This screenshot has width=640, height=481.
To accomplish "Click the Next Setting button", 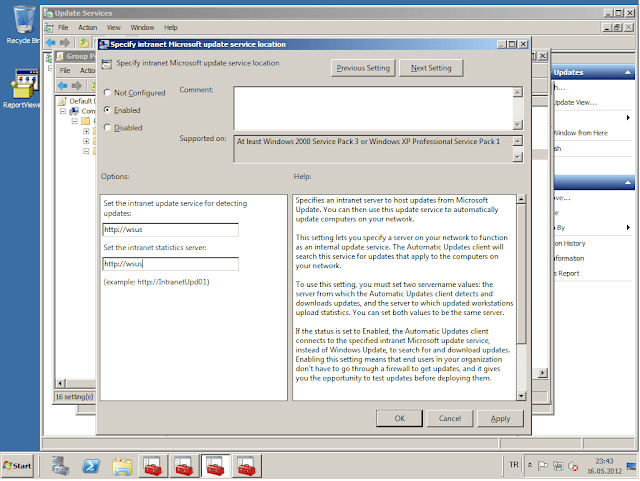I will pos(431,68).
